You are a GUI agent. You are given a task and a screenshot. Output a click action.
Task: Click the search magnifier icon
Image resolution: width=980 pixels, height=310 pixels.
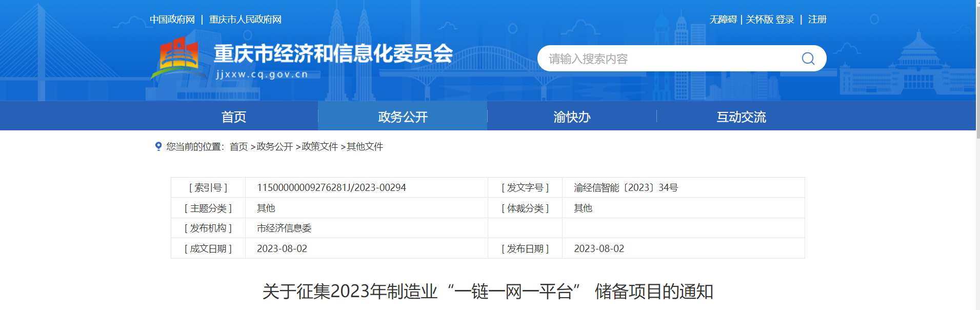pos(808,59)
